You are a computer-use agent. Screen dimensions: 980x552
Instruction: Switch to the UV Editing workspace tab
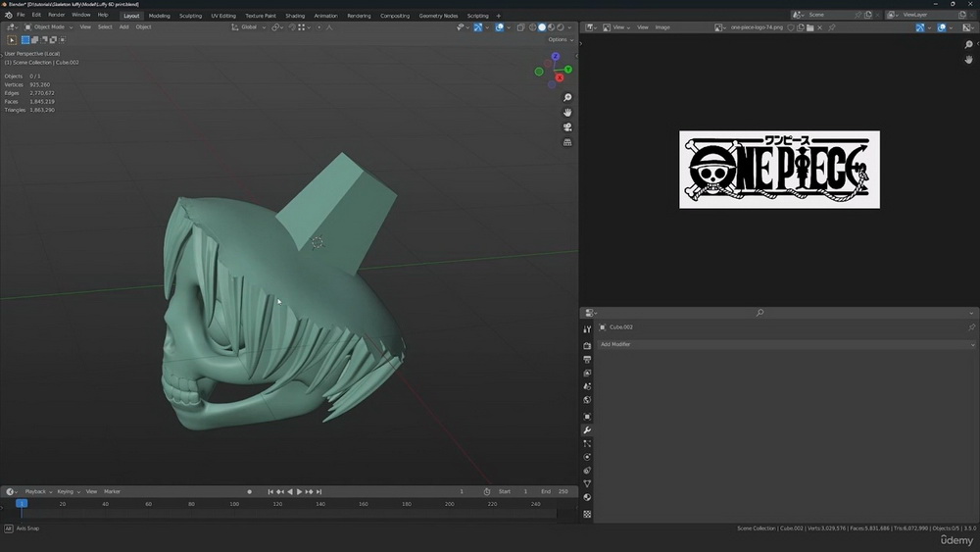[223, 16]
